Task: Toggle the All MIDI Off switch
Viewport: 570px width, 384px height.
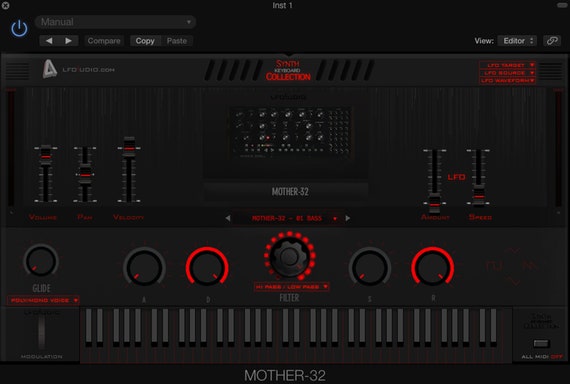Action: [x=541, y=344]
